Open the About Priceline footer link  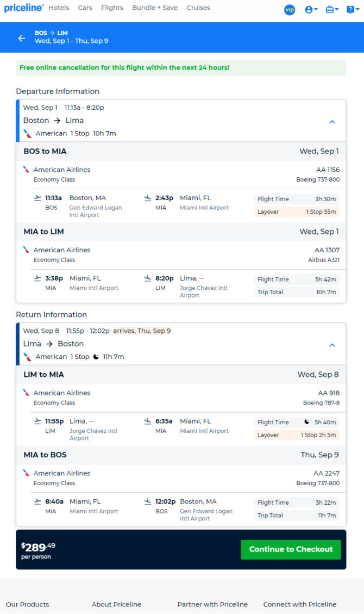tap(116, 604)
